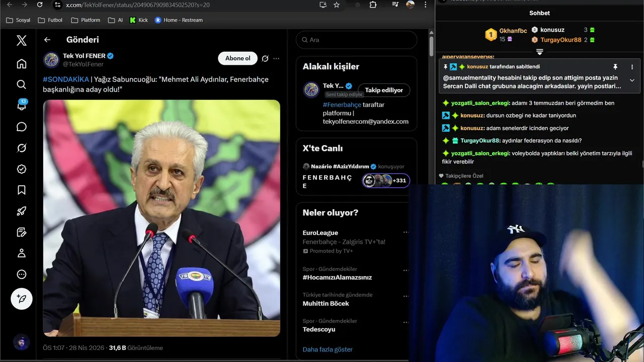
Task: Open the Home - Restream bookmark
Action: pyautogui.click(x=179, y=20)
